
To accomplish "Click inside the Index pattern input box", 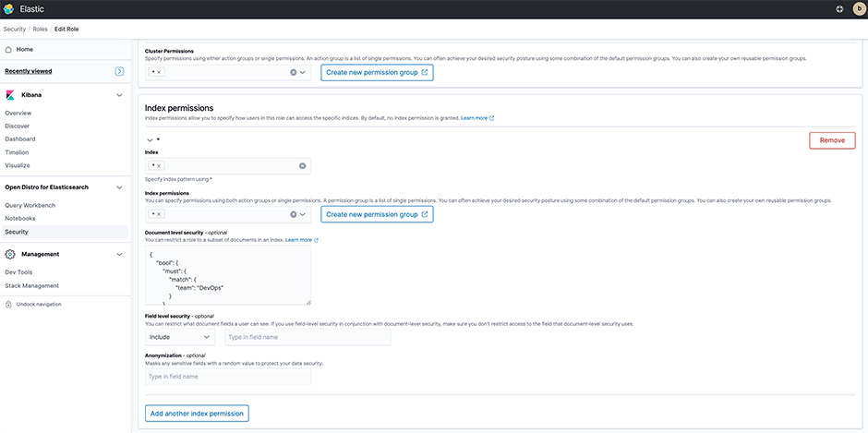I will tap(228, 166).
